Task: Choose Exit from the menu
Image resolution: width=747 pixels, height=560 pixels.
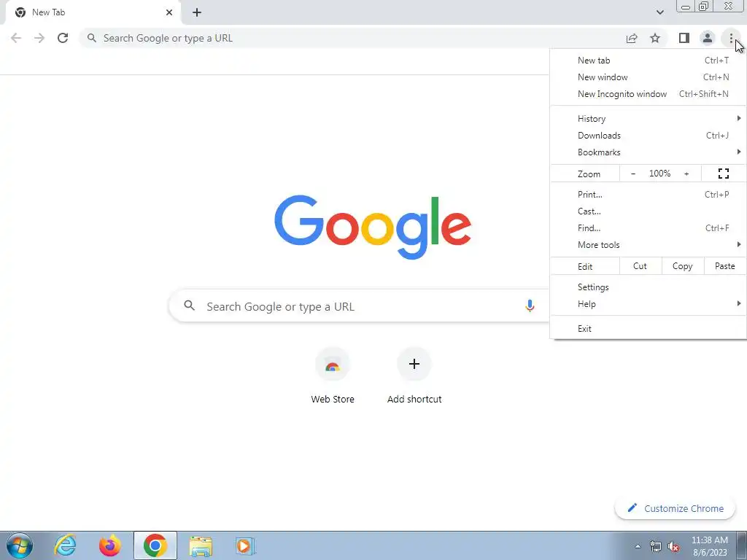Action: click(x=648, y=329)
